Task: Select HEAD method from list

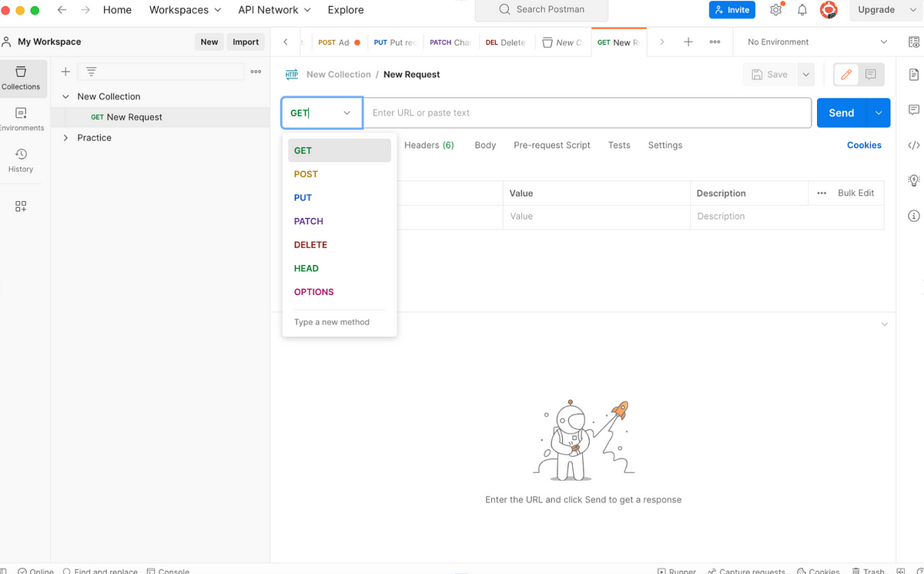Action: 339,268
